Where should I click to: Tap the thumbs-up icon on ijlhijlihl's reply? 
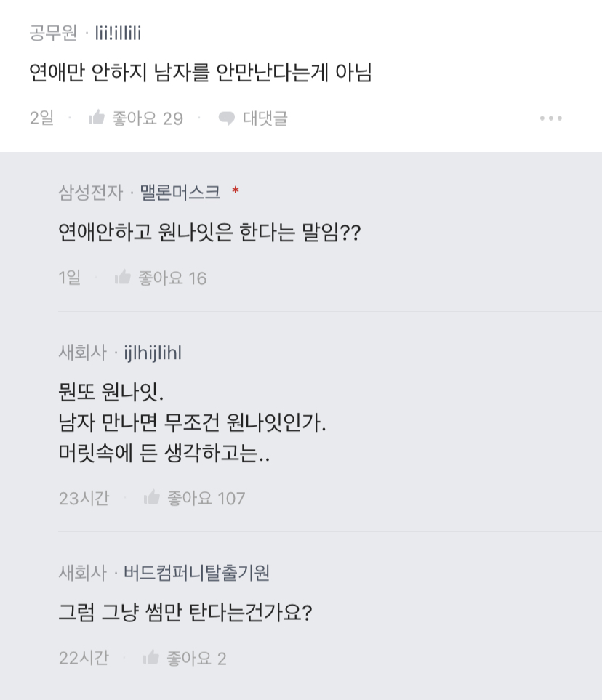(151, 498)
